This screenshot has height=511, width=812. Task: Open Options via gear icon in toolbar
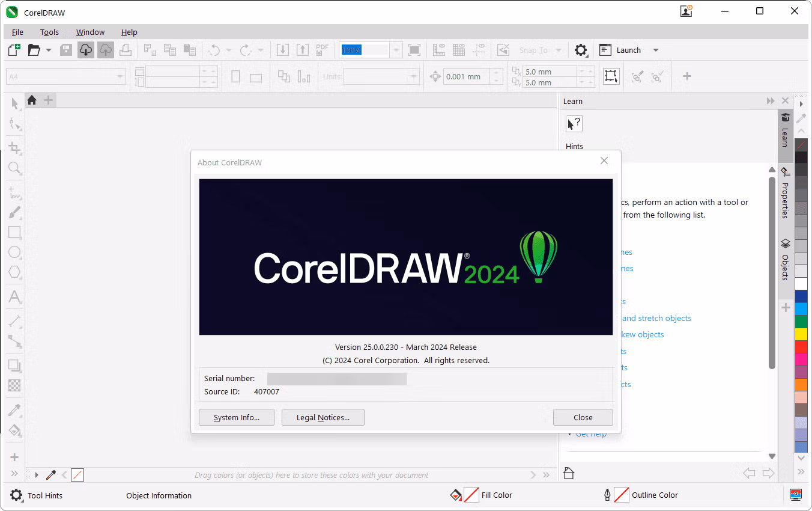(x=580, y=50)
